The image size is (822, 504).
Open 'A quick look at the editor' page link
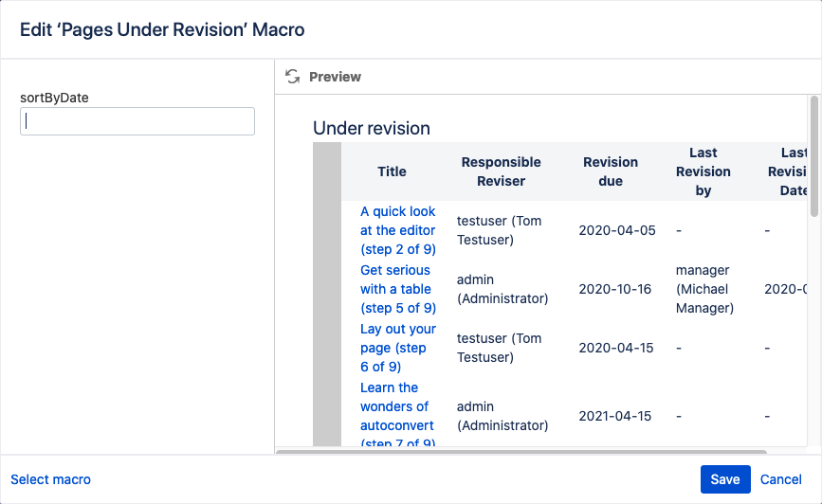(398, 230)
